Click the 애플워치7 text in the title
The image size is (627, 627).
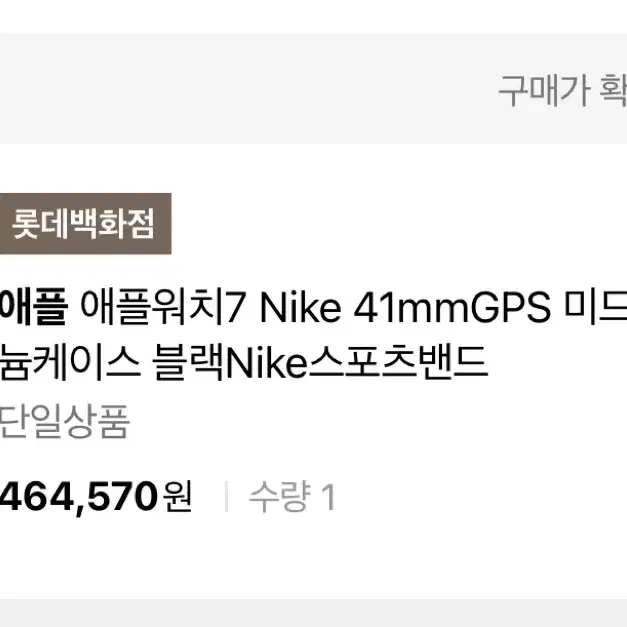[162, 307]
